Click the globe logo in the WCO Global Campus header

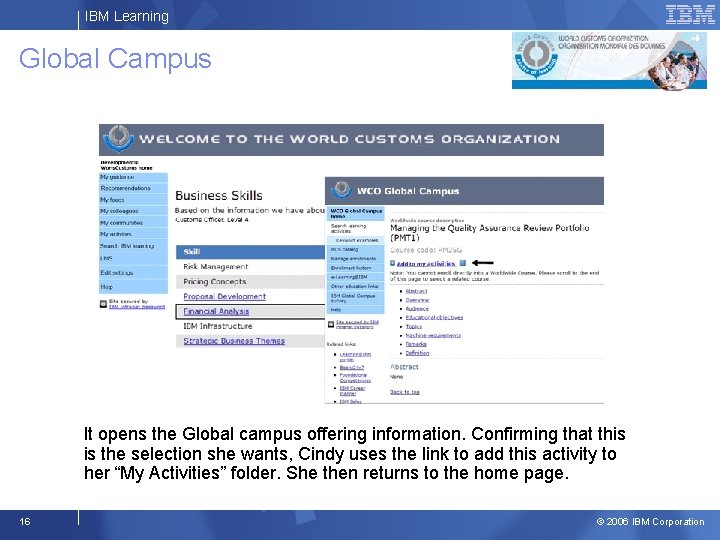[341, 190]
